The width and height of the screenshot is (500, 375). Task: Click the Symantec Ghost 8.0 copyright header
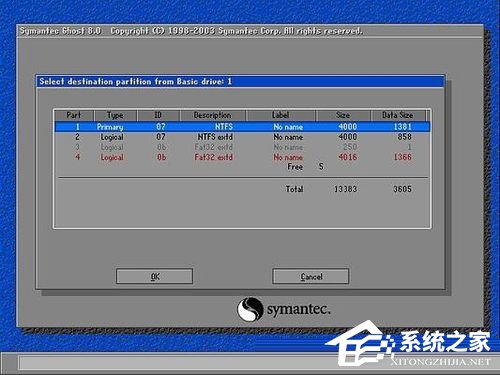click(191, 31)
